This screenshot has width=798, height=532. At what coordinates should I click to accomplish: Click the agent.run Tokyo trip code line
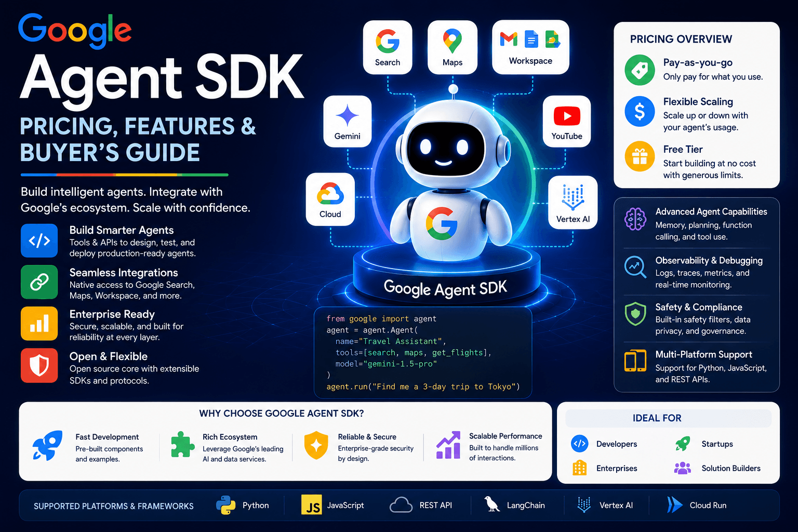coord(423,387)
